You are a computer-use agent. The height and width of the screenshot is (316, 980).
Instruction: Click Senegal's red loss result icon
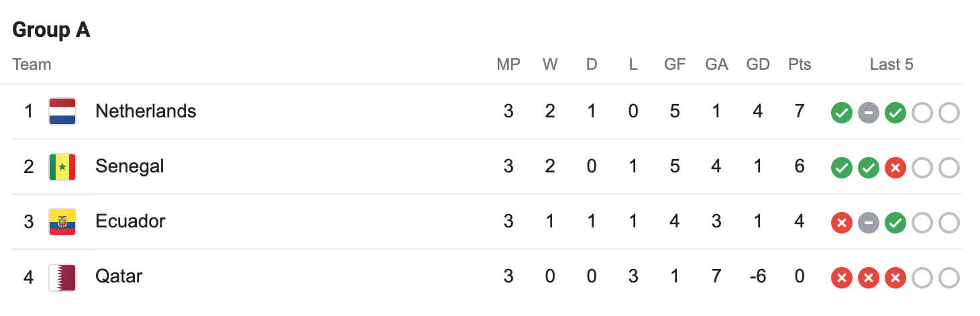tap(895, 168)
